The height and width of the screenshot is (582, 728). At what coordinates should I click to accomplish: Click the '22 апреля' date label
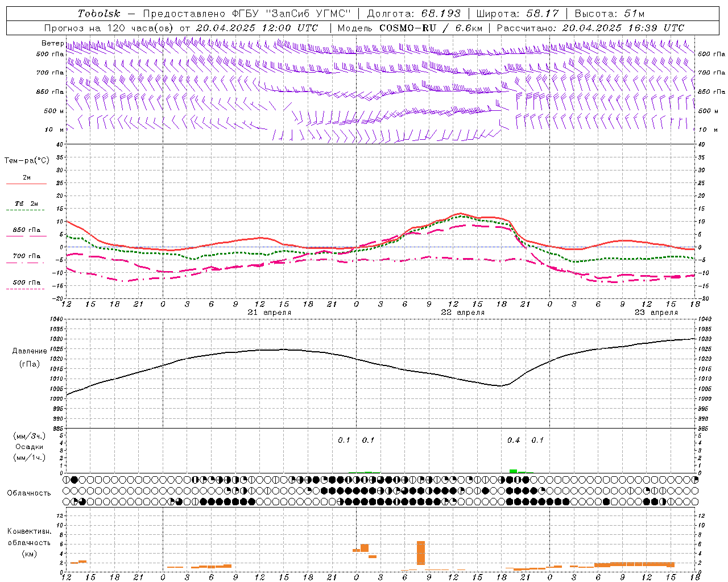463,313
